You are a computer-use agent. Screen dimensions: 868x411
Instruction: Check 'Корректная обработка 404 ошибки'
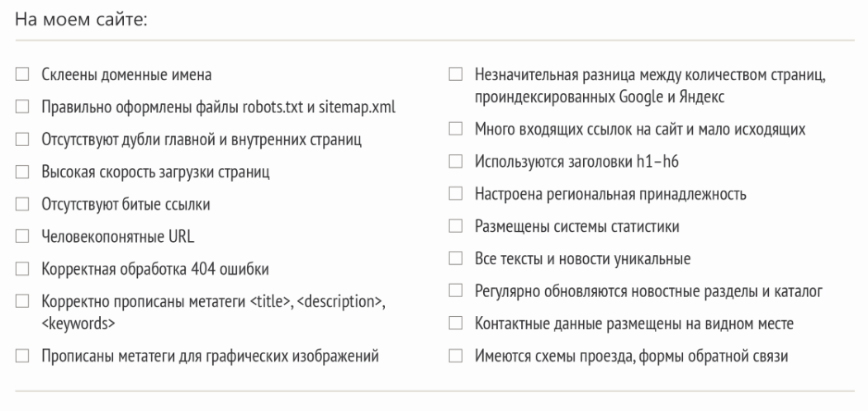(22, 269)
